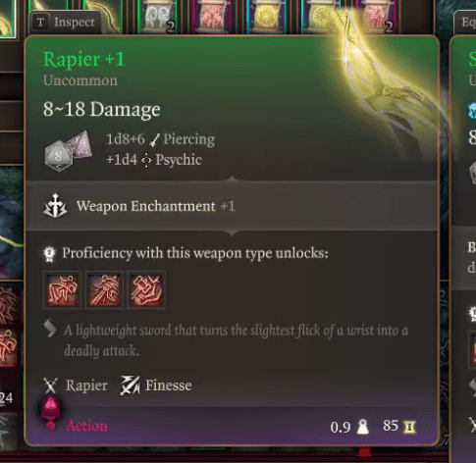Click the weight icon next to 0.9
Screen dimensions: 476x463
pos(362,427)
